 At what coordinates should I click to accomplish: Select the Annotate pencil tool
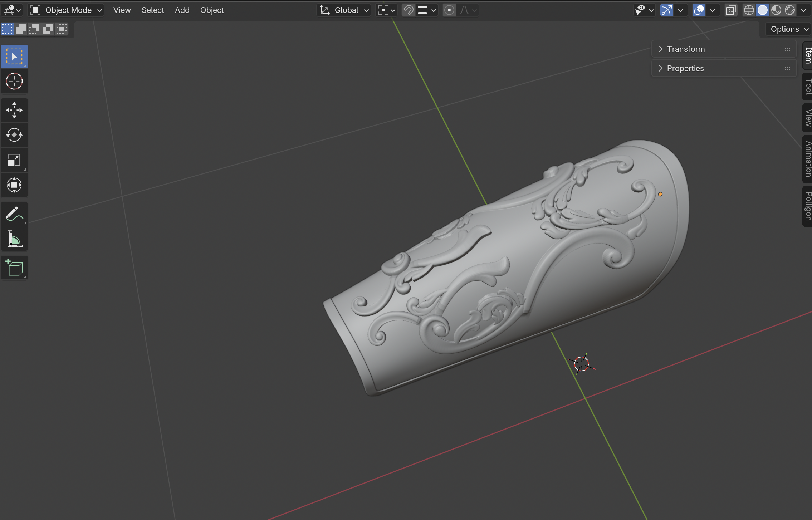click(x=14, y=214)
